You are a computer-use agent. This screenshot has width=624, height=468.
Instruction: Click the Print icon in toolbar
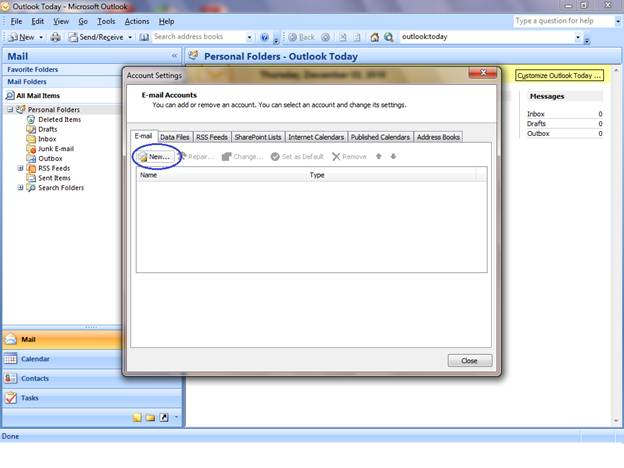click(x=56, y=37)
